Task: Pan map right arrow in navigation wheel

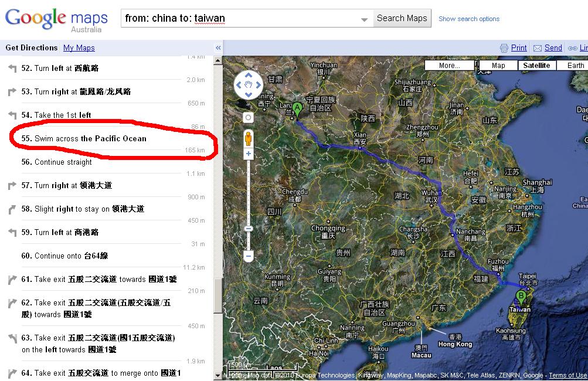Action: coord(258,85)
